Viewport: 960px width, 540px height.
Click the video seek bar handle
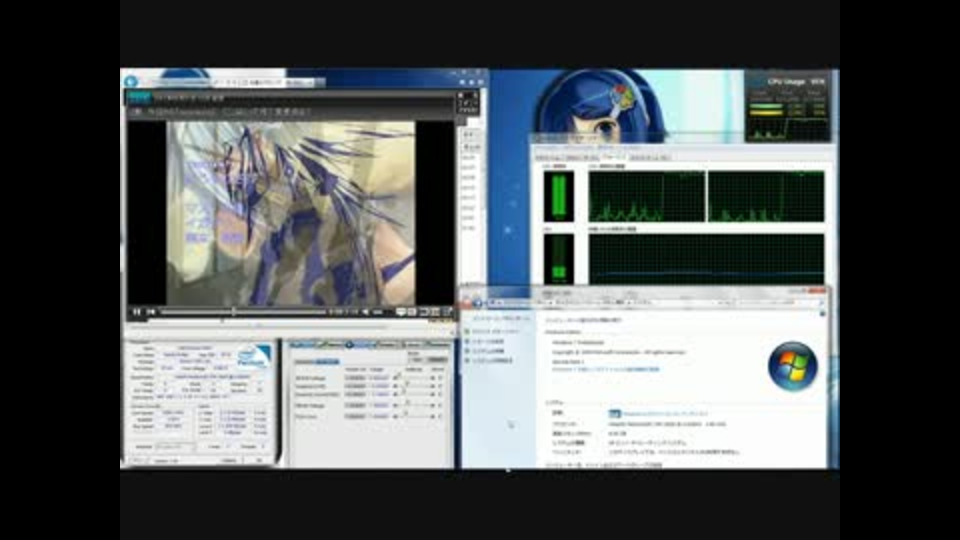233,312
